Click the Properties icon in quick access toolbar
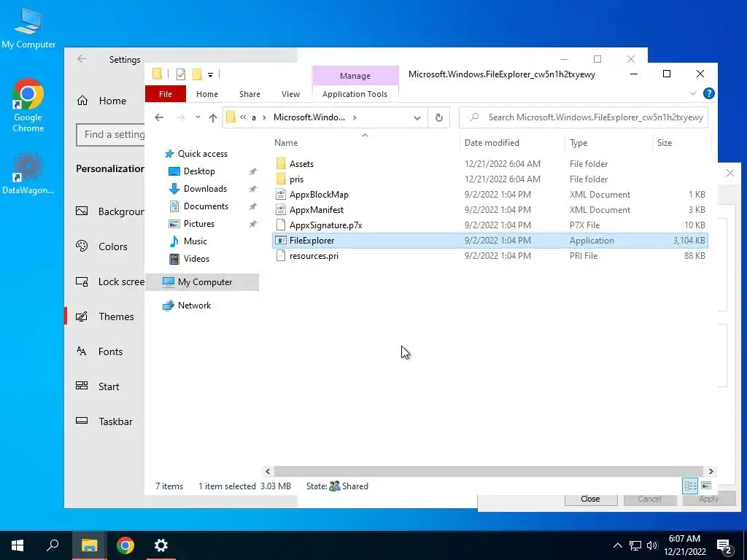 pyautogui.click(x=181, y=74)
